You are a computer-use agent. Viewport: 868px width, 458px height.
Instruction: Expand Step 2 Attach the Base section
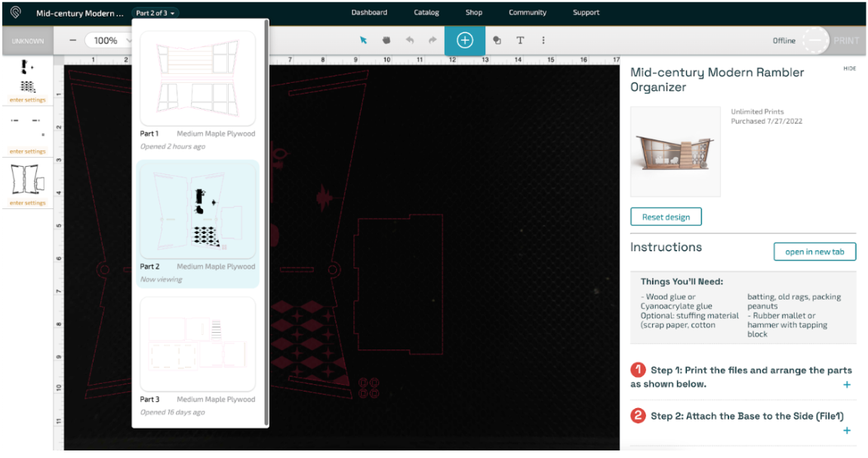tap(846, 430)
